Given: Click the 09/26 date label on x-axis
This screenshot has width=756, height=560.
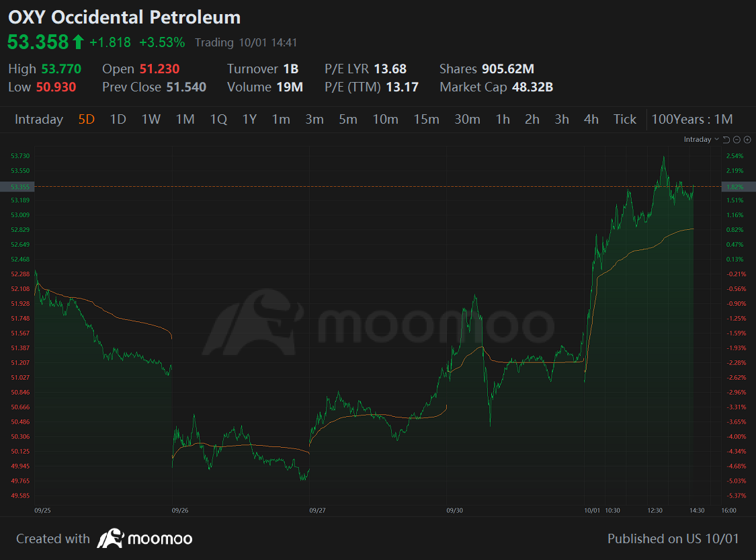Looking at the screenshot, I should click(x=180, y=510).
